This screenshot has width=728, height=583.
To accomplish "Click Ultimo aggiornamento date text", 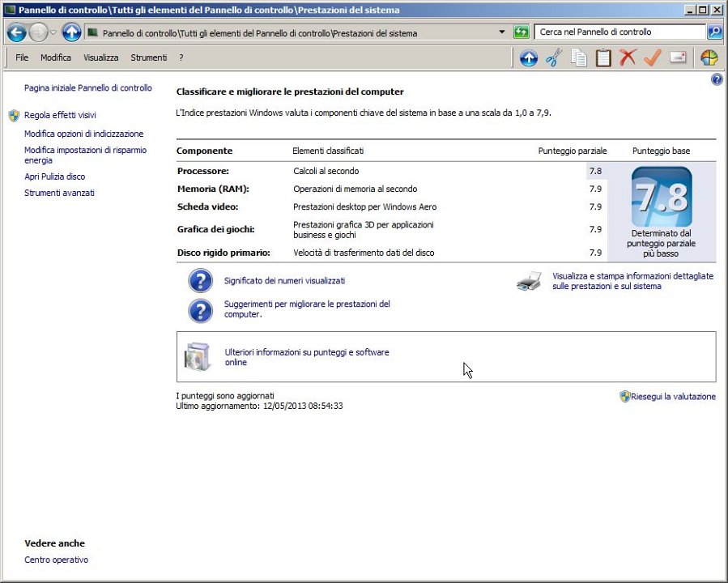I will click(x=259, y=406).
